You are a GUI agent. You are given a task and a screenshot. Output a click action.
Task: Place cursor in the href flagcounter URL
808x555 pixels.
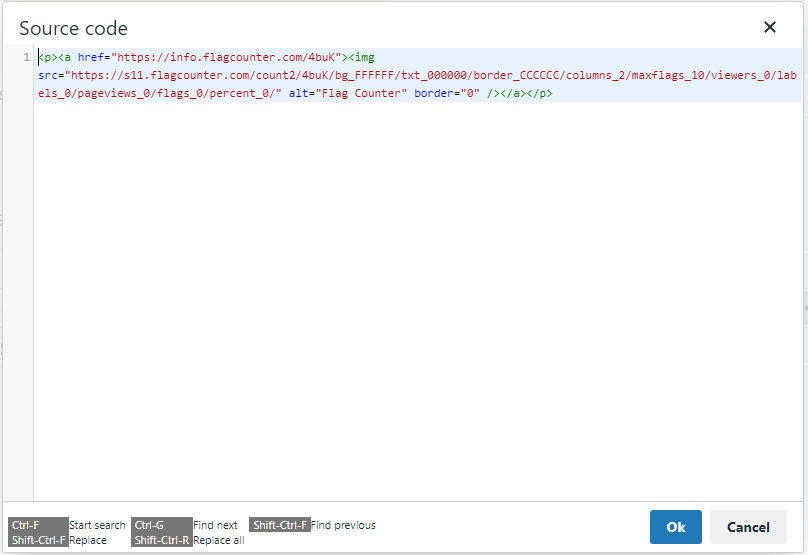tap(226, 57)
